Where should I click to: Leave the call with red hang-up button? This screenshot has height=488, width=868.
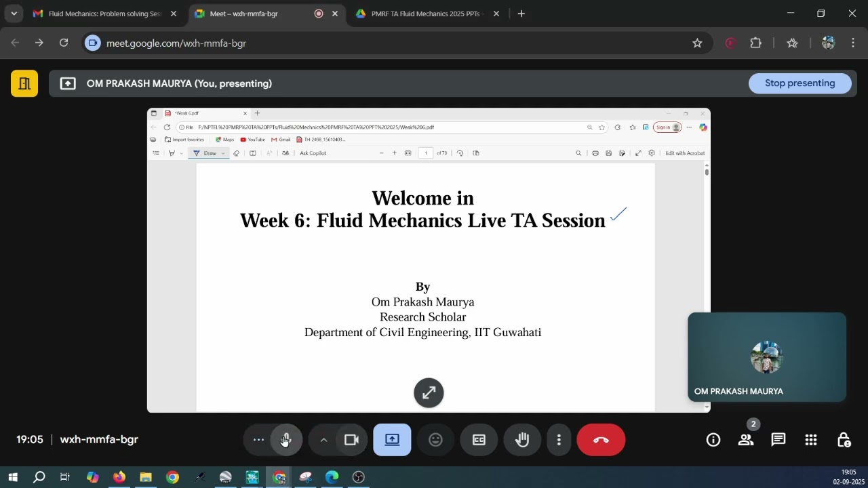pyautogui.click(x=601, y=440)
